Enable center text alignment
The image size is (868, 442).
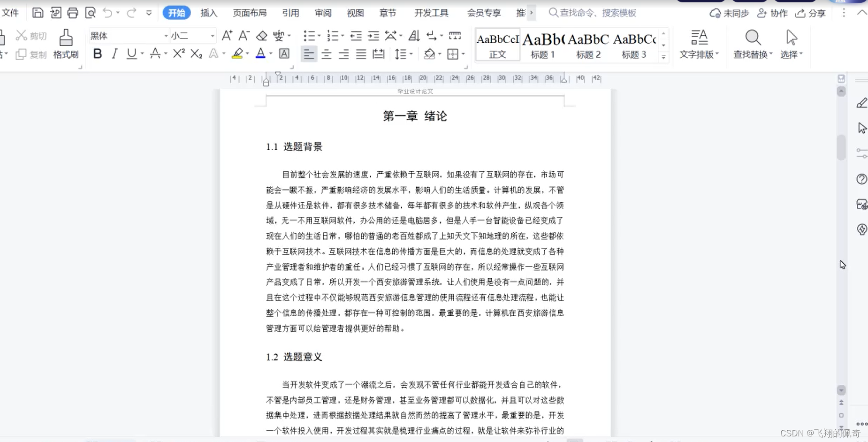coord(326,54)
